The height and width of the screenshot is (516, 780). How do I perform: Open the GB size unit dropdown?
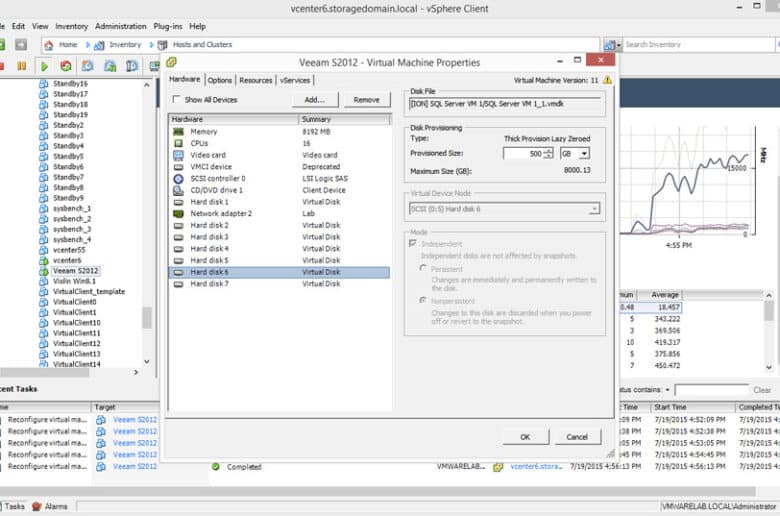tap(585, 153)
